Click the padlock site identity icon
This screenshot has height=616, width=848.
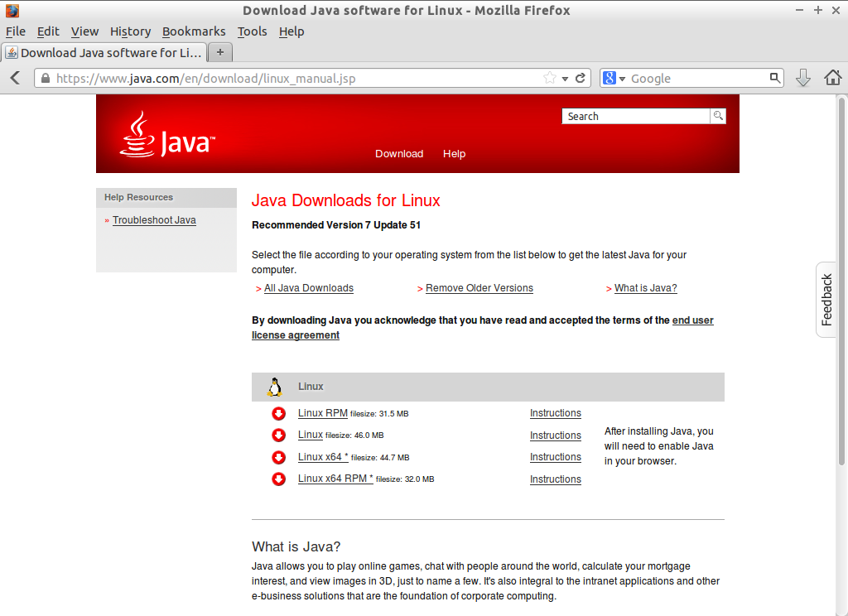click(46, 79)
